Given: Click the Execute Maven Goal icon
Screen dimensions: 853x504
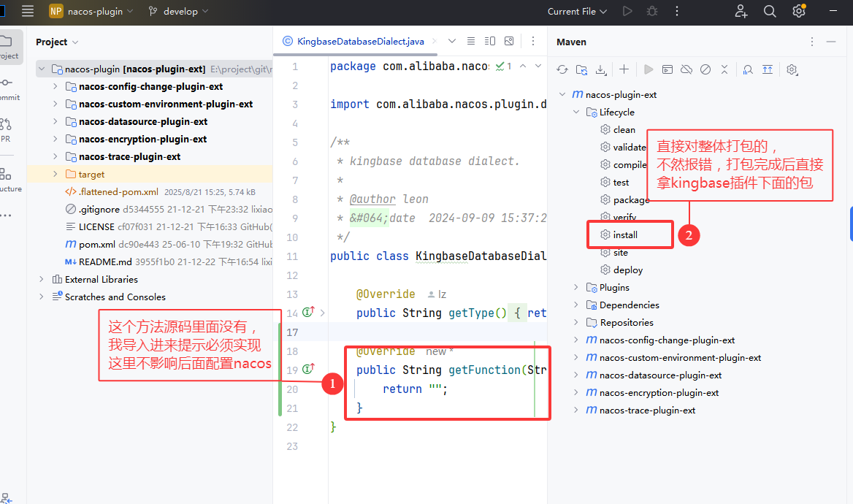Looking at the screenshot, I should click(667, 69).
